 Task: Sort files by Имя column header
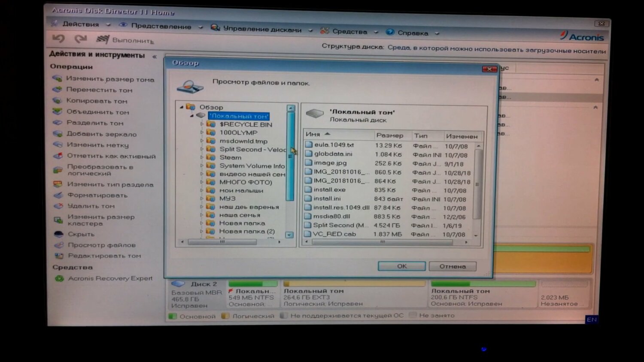339,134
